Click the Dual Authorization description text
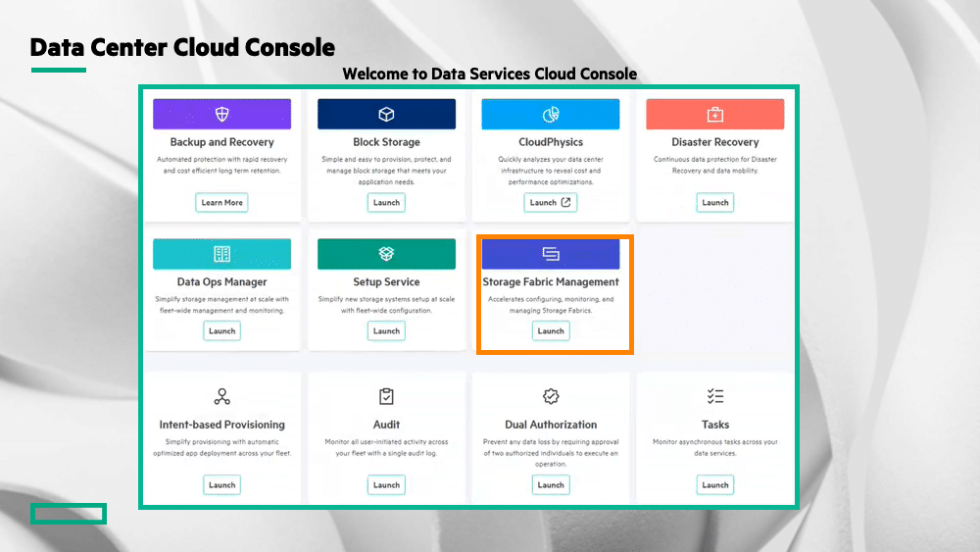This screenshot has height=552, width=980. (x=551, y=453)
